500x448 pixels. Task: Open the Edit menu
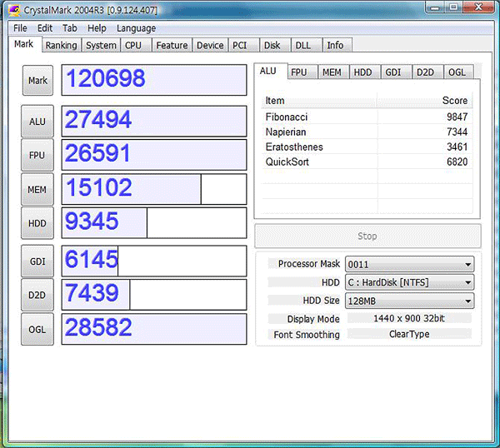[x=45, y=28]
